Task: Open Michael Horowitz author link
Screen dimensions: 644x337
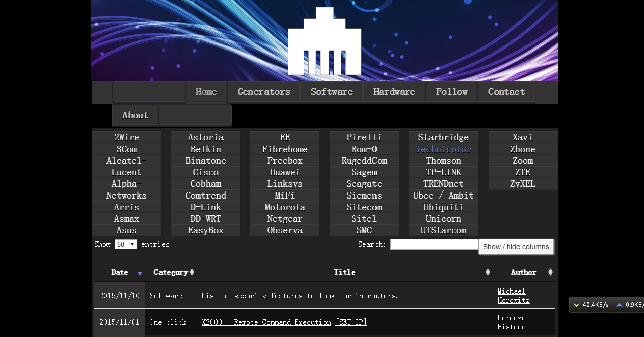Action: pyautogui.click(x=512, y=296)
